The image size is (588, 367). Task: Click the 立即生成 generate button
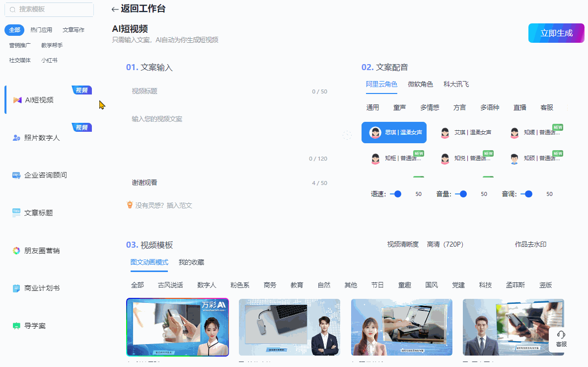point(556,32)
